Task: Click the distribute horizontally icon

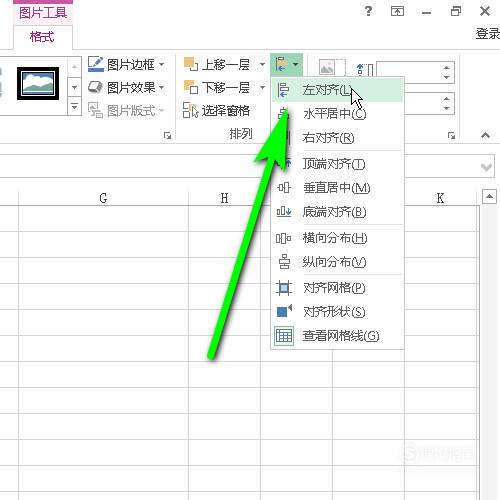Action: (x=284, y=238)
